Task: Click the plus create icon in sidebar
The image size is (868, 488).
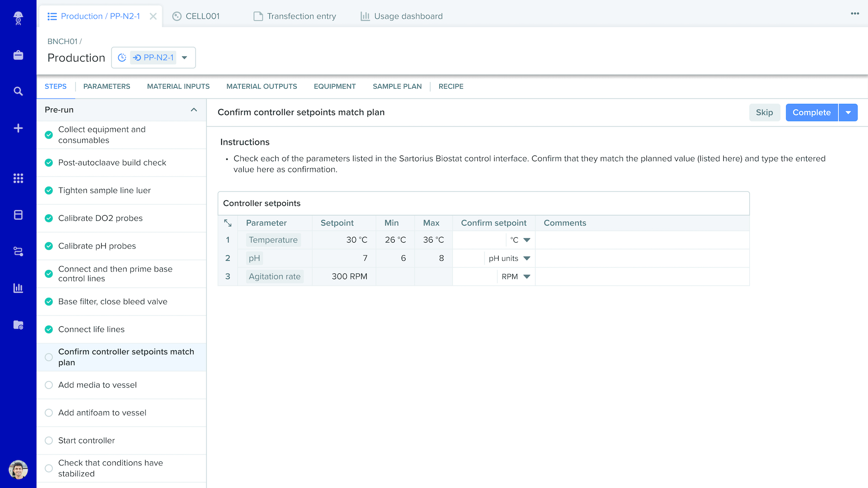Action: pyautogui.click(x=18, y=128)
